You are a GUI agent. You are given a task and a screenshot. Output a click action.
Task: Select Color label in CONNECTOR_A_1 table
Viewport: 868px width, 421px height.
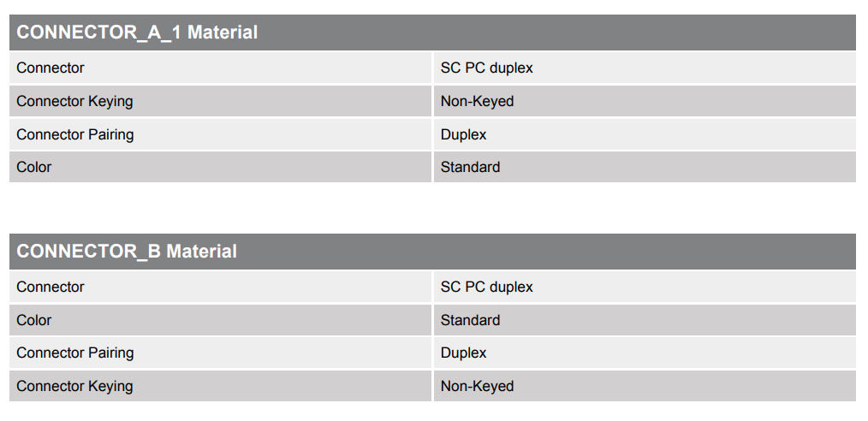click(33, 167)
